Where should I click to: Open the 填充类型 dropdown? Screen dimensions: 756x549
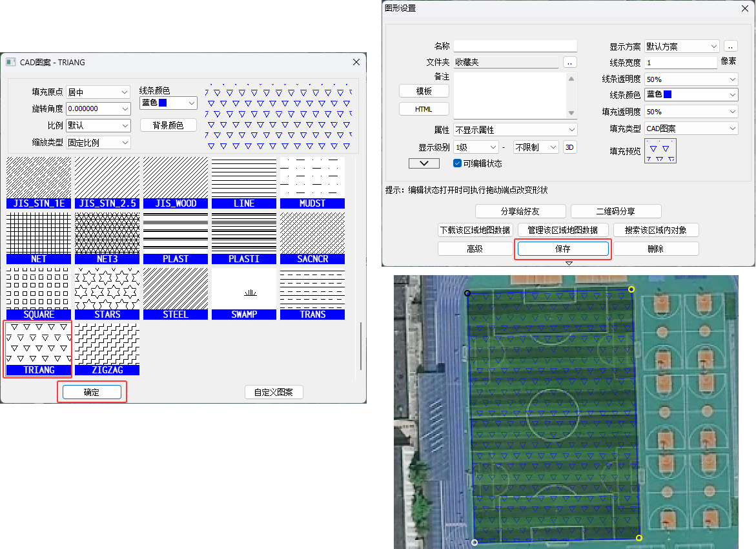pyautogui.click(x=691, y=129)
